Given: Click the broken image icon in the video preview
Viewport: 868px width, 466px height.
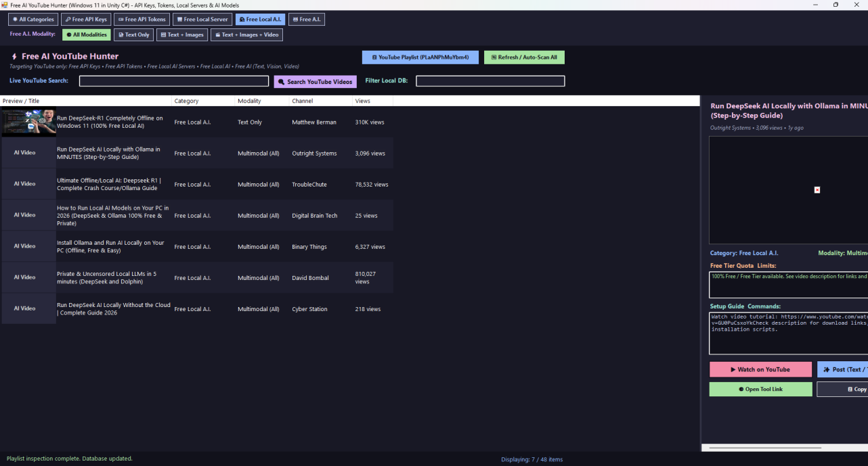Looking at the screenshot, I should point(817,190).
